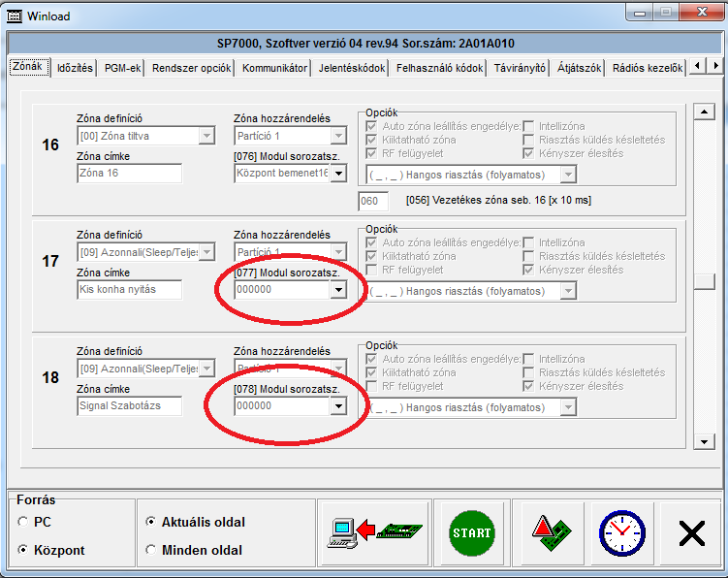Switch to the Időzítés tab

75,68
